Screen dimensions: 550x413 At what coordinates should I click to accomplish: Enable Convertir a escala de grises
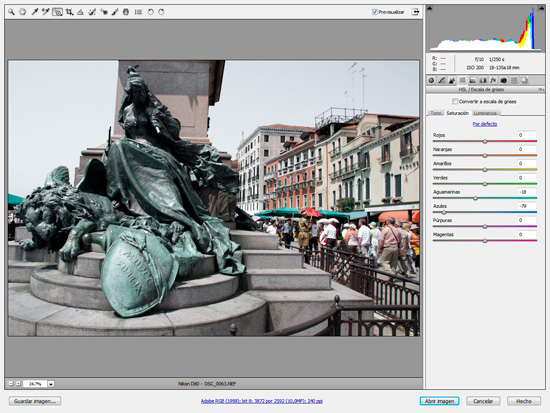455,101
